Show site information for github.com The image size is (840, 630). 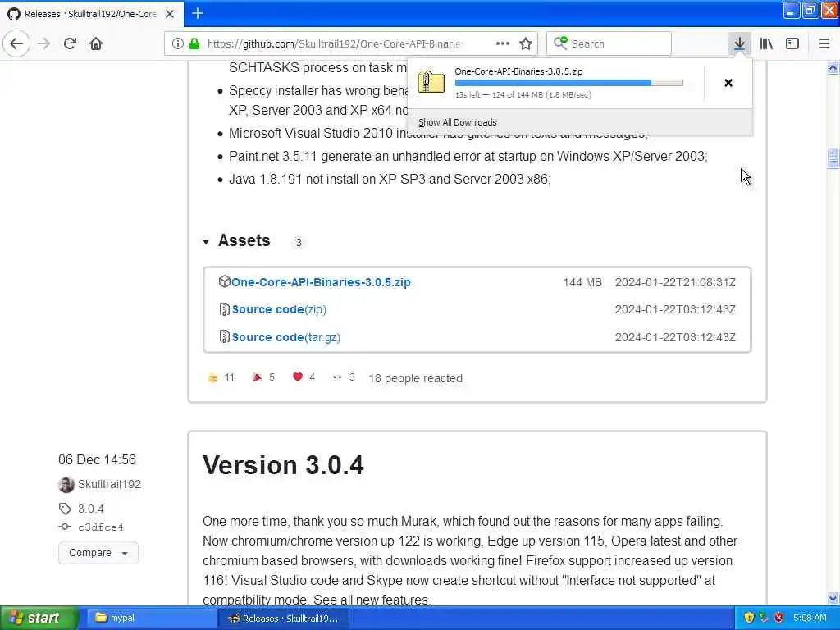177,43
